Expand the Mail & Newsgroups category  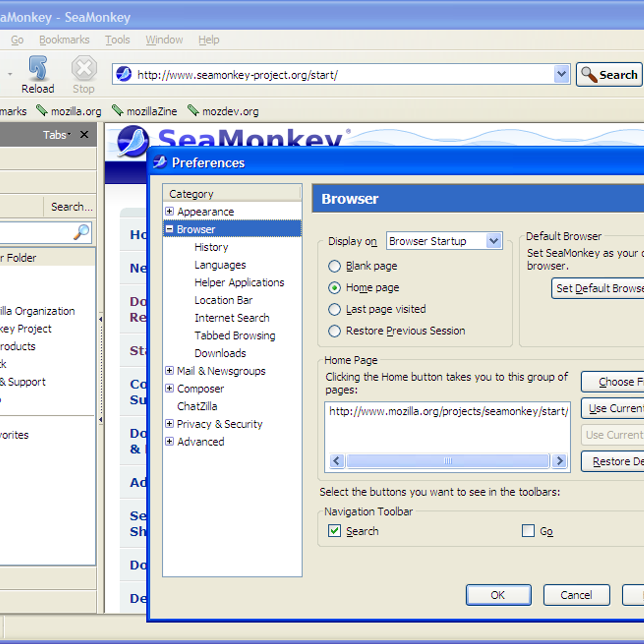tap(169, 371)
